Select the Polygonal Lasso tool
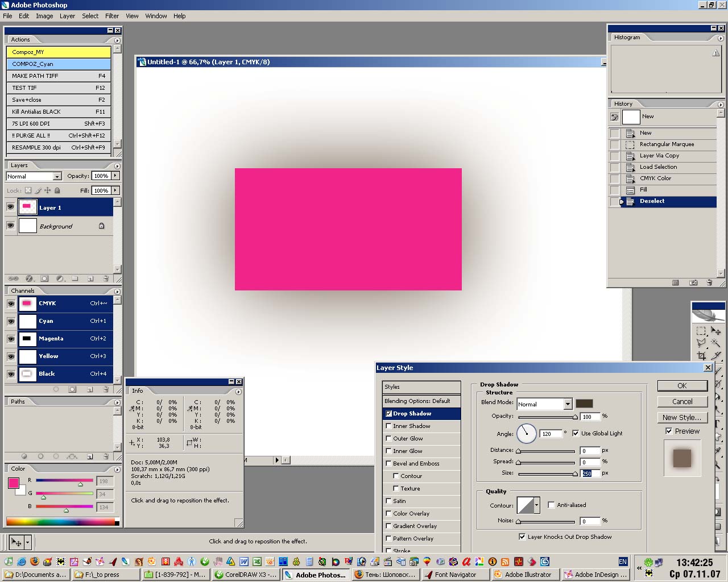728x582 pixels. (701, 343)
